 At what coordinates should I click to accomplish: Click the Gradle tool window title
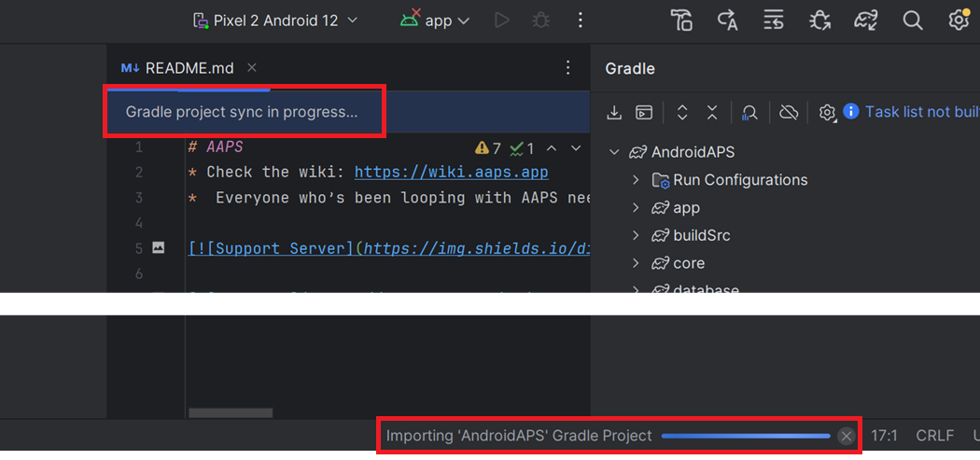(630, 69)
